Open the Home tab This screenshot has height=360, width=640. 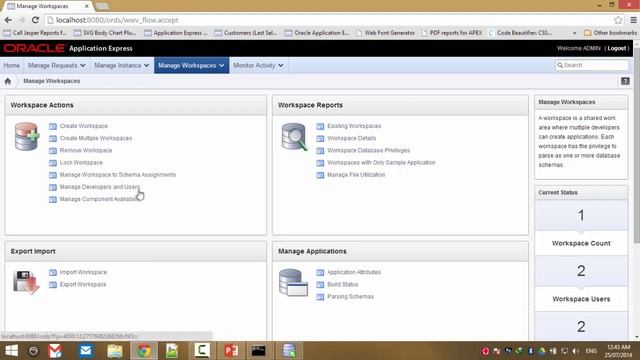(x=11, y=65)
